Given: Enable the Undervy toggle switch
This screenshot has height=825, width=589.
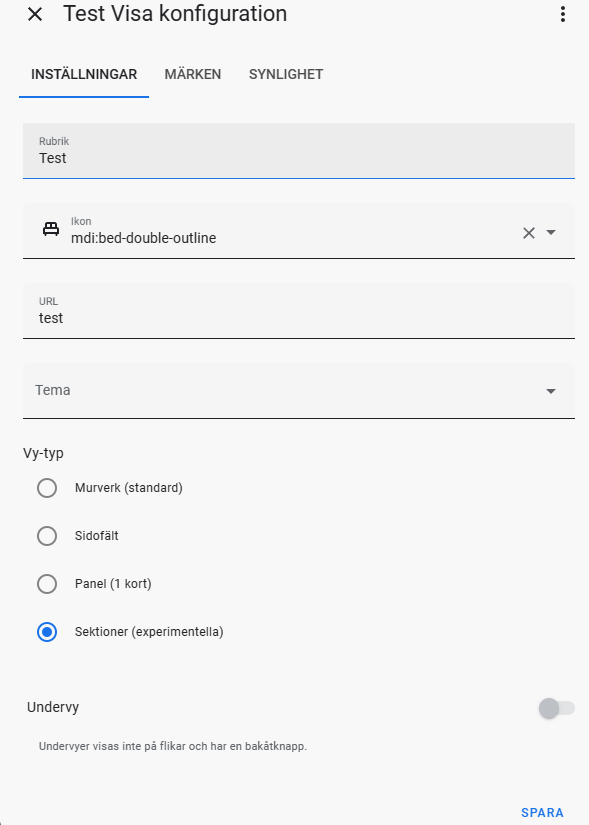Looking at the screenshot, I should [x=556, y=708].
